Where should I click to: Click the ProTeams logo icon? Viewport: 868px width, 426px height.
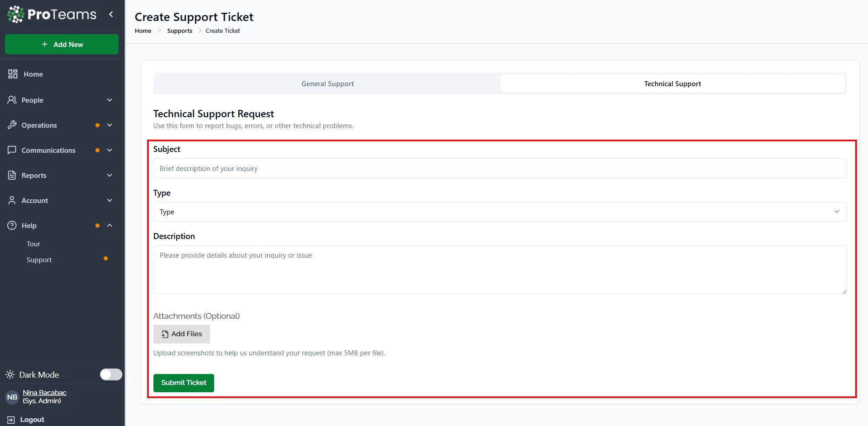[16, 15]
